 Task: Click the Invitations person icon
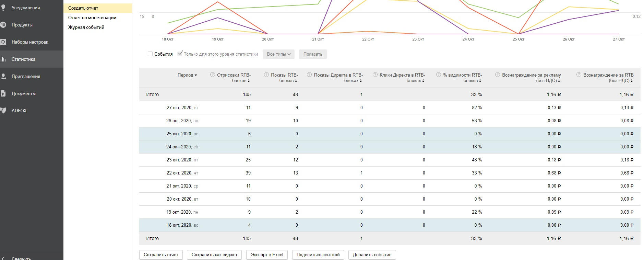click(3, 76)
